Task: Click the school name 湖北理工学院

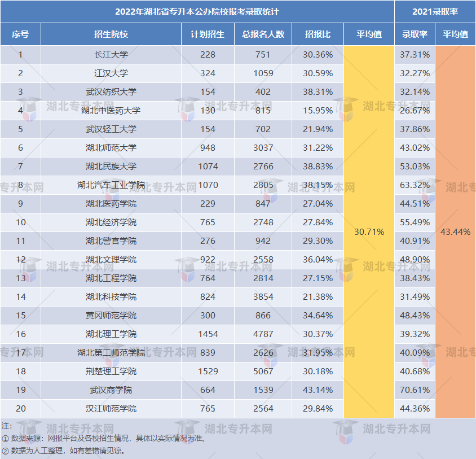Action: click(111, 334)
